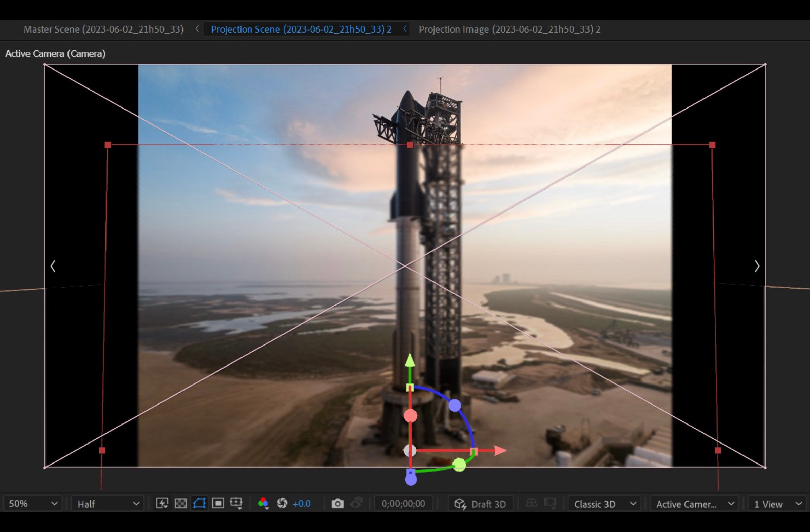Screen dimensions: 810x532
Task: Open the Projection Image composition tab
Action: 509,29
